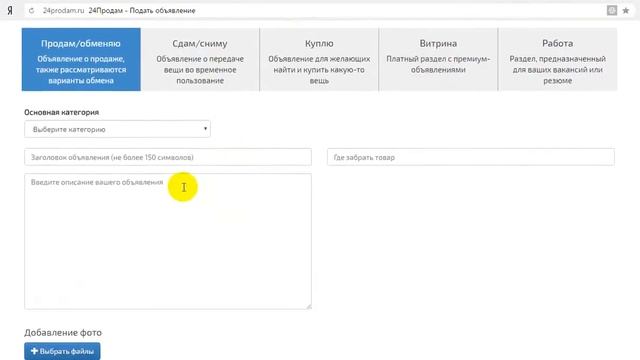Viewport: 640px width, 360px height.
Task: Click the Выбрать файлы button
Action: point(62,351)
